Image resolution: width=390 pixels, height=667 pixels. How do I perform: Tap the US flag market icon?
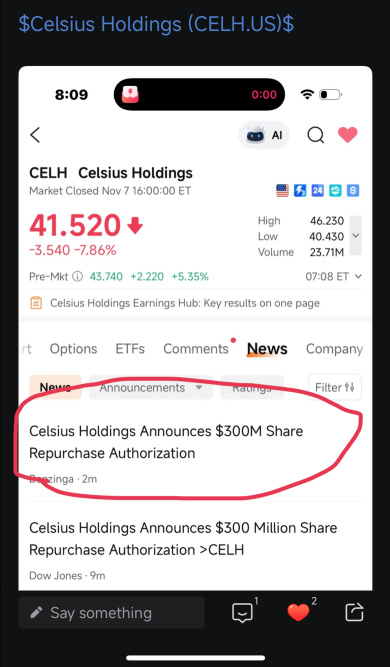282,191
